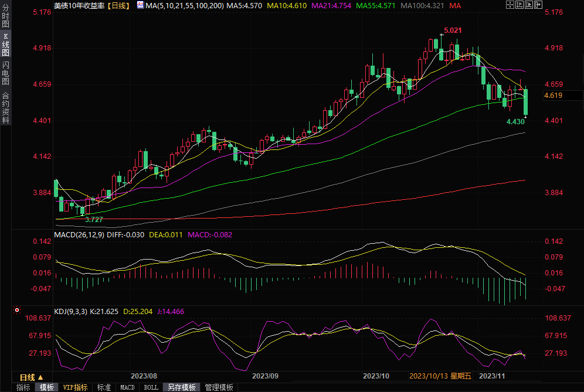584x392 pixels.
Task: Switch to the BOLL template
Action: tap(151, 387)
